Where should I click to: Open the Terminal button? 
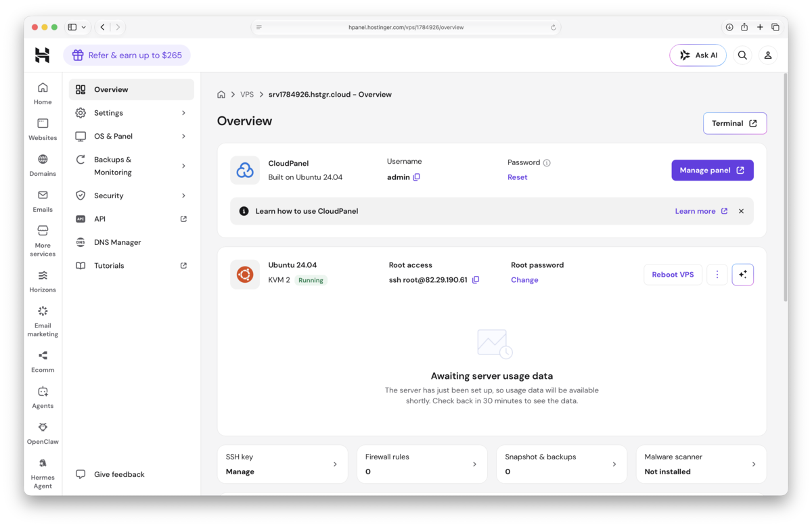pos(735,123)
